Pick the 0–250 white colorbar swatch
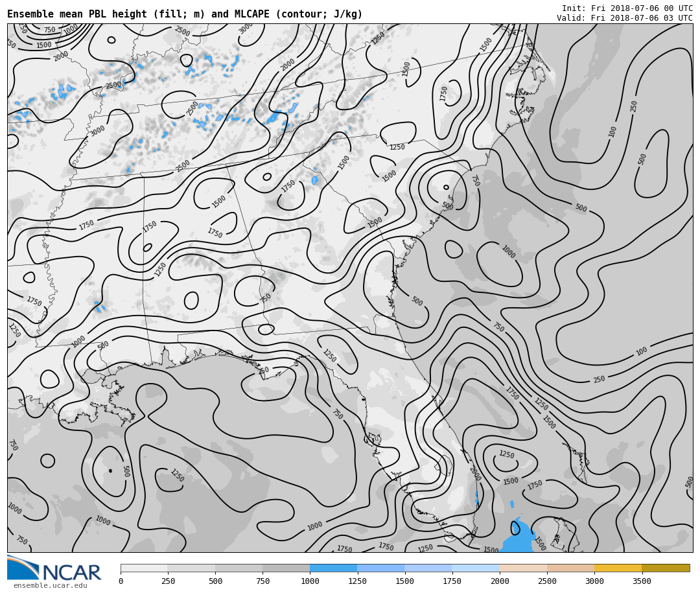Viewport: 700px width, 593px height. coord(144,568)
